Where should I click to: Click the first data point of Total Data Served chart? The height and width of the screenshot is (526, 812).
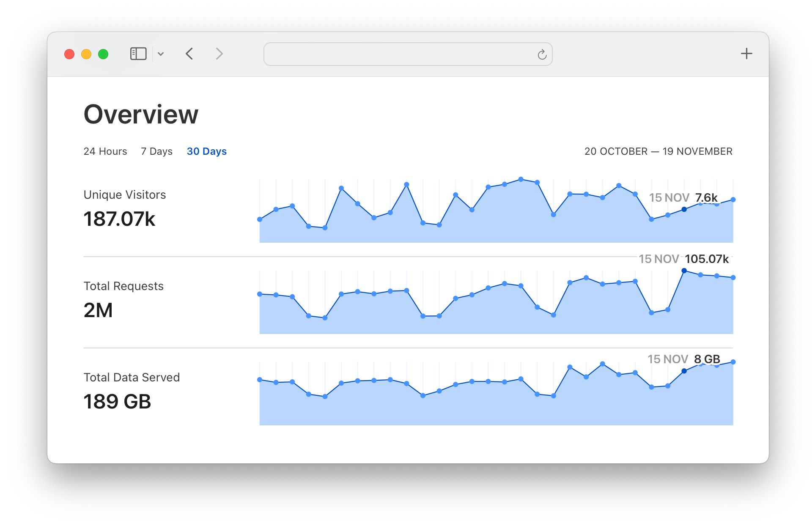[260, 379]
